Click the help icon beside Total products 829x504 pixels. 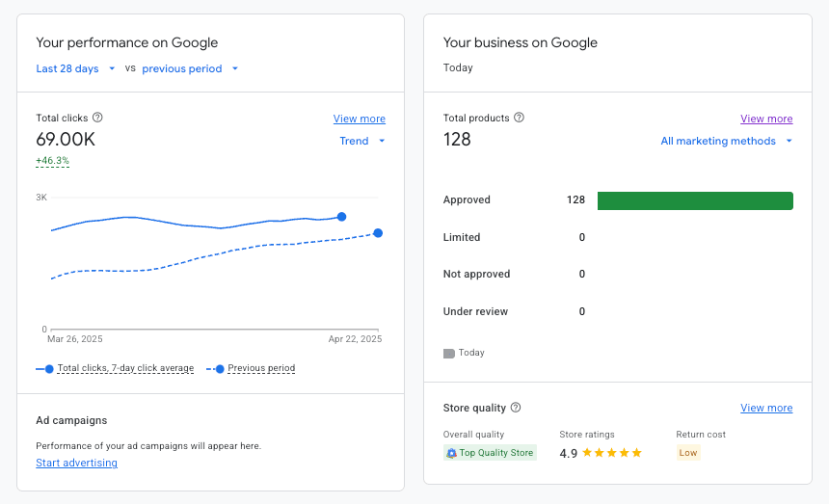click(x=519, y=118)
